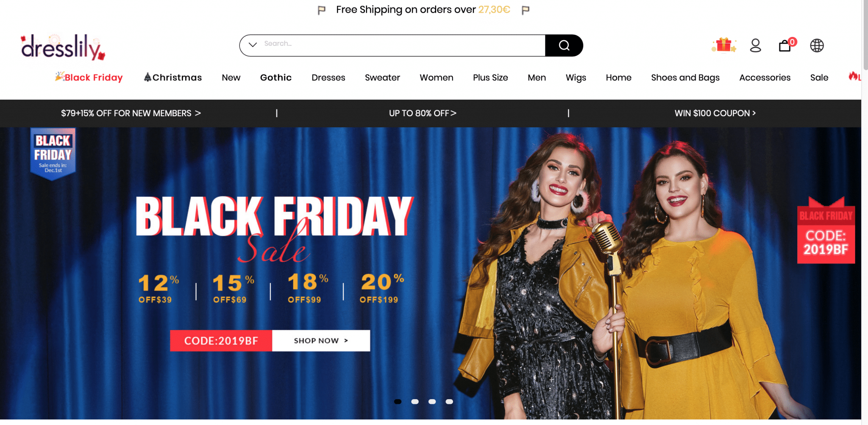Select the fourth carousel dot
The height and width of the screenshot is (425, 868).
(x=449, y=402)
